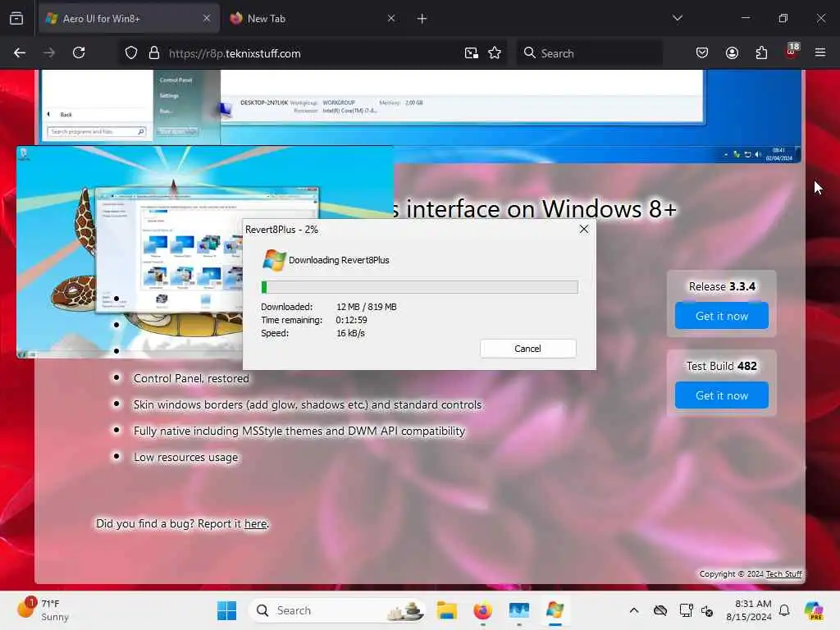Viewport: 840px width, 630px height.
Task: Click the taskbar Search box
Action: click(x=338, y=610)
